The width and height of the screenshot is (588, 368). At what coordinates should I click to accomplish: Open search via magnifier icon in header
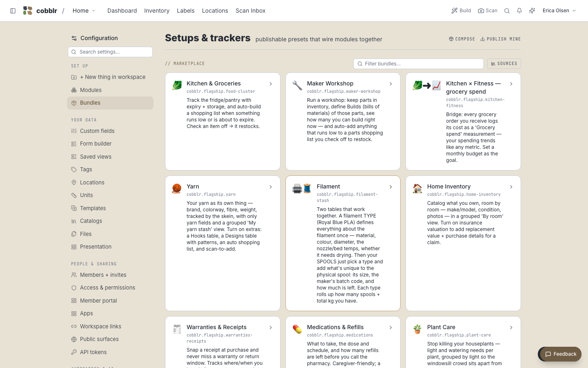pos(507,11)
